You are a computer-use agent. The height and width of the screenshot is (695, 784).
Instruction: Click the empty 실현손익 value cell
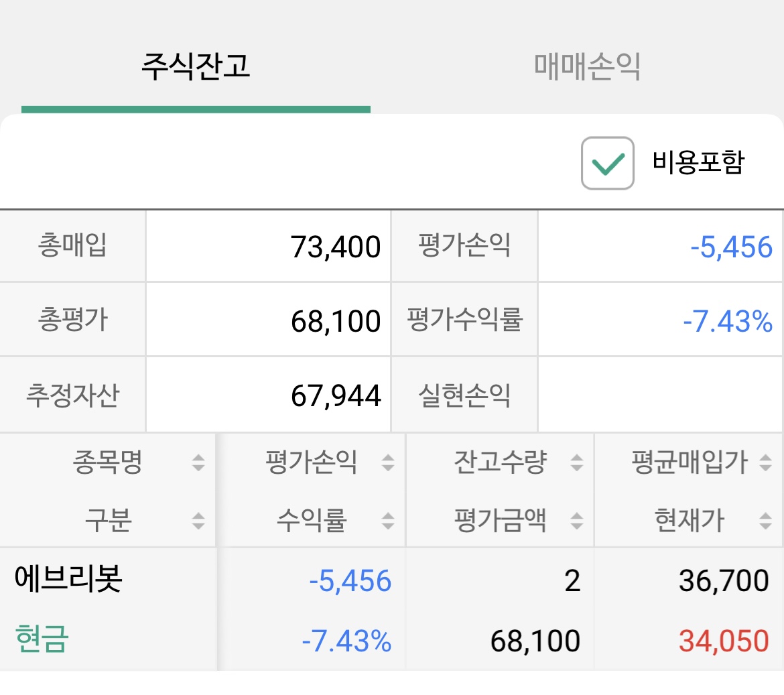point(661,395)
